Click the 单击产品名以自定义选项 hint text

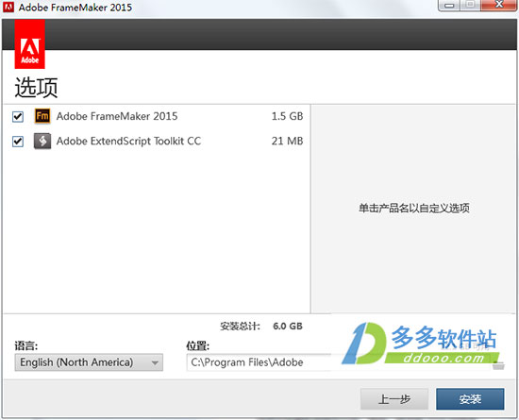(x=414, y=209)
